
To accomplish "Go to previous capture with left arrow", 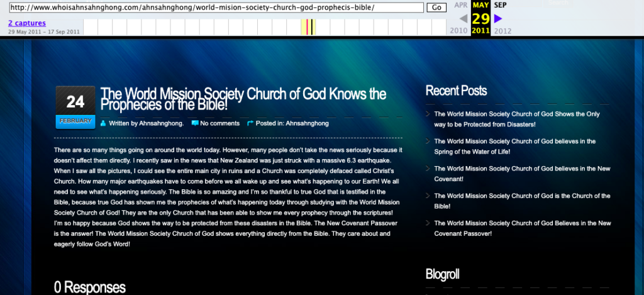I will pos(464,18).
